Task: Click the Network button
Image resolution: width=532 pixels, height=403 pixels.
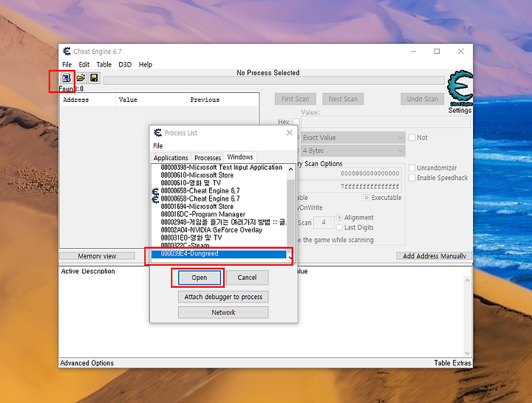Action: tap(223, 312)
